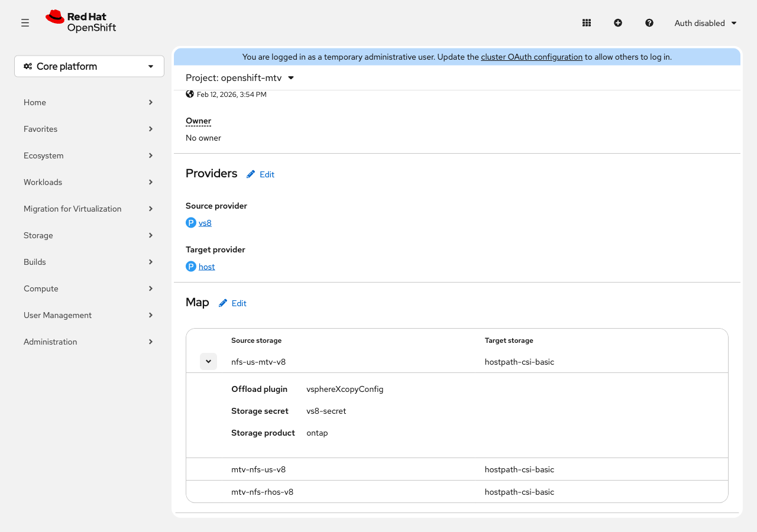Open the Auth disabled user menu
This screenshot has width=757, height=532.
pyautogui.click(x=706, y=23)
